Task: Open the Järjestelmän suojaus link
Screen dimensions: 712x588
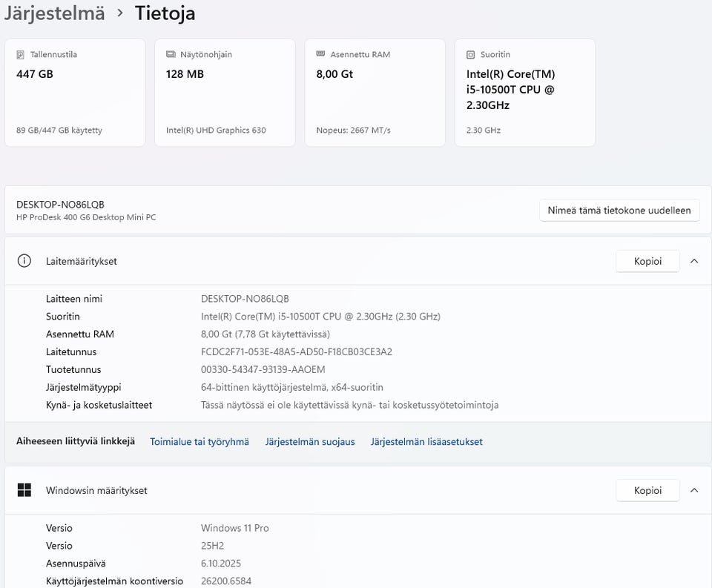Action: (310, 442)
